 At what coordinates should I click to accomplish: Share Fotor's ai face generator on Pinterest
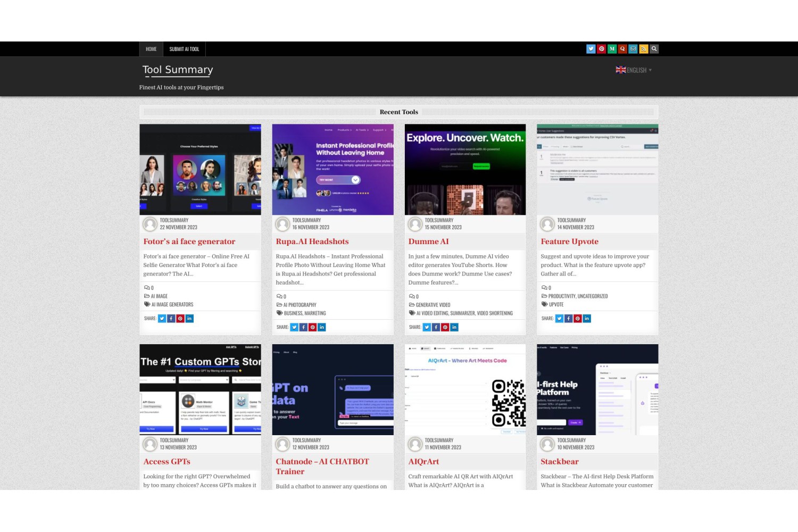pos(180,319)
